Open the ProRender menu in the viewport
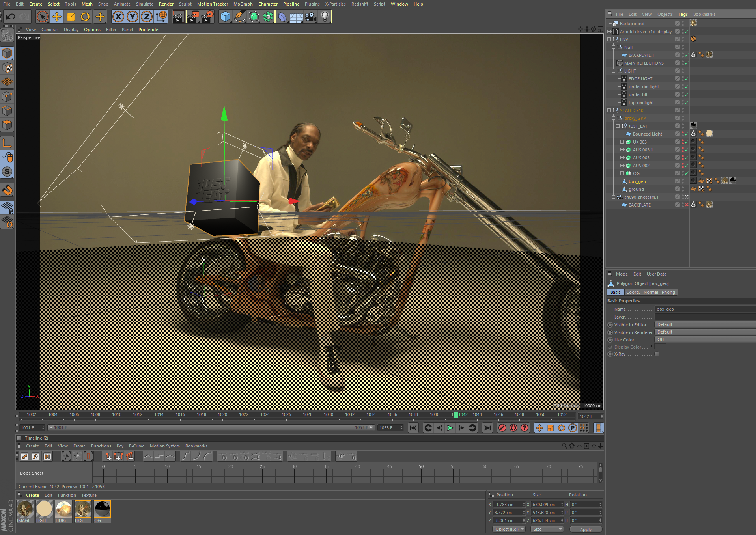756x535 pixels. 149,30
